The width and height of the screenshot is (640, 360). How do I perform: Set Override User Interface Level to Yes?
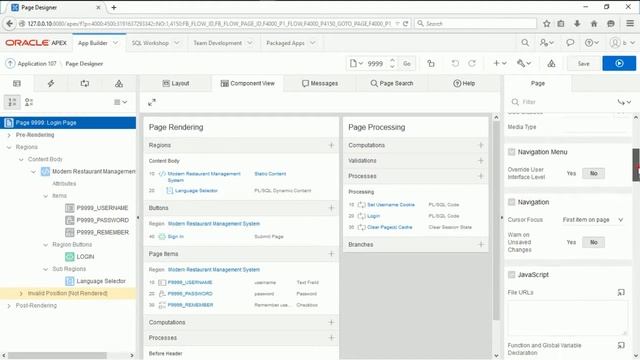point(571,173)
